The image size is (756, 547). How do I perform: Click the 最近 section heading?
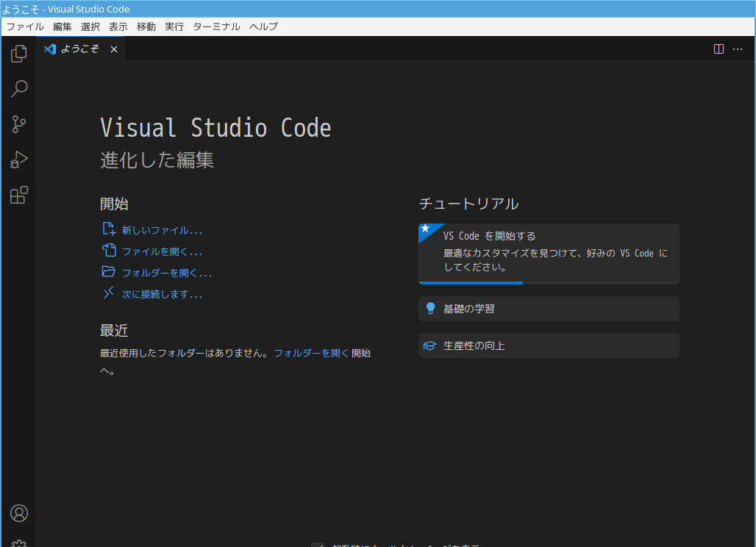coord(114,330)
